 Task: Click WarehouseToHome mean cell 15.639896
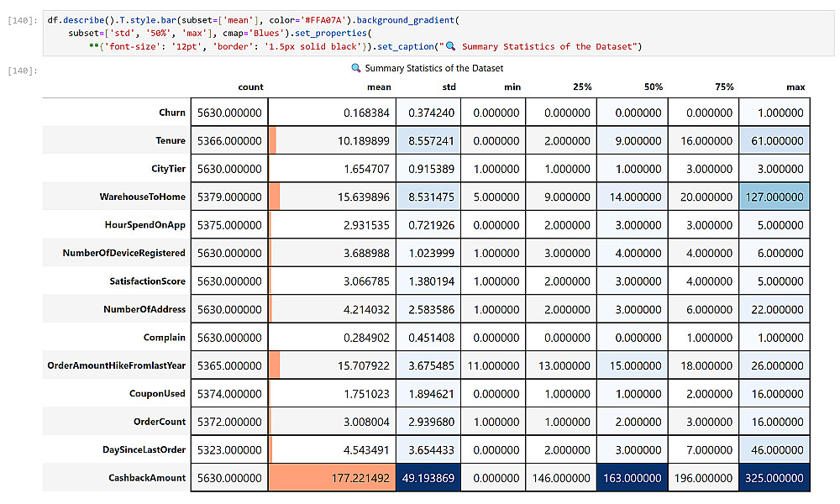(332, 197)
